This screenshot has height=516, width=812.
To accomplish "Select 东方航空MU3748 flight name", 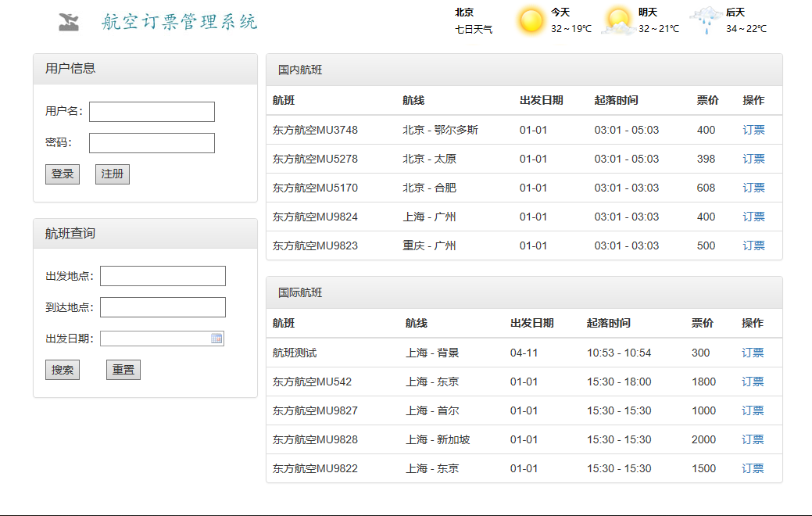I will click(315, 130).
